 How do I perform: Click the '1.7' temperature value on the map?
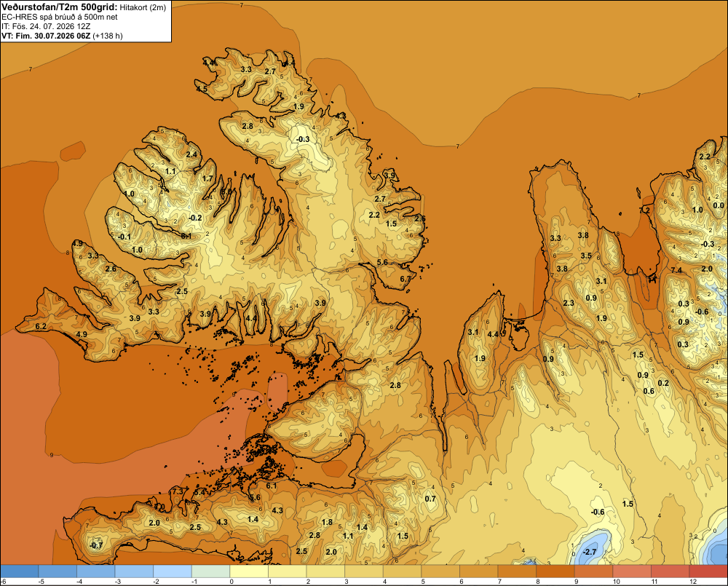click(x=207, y=178)
